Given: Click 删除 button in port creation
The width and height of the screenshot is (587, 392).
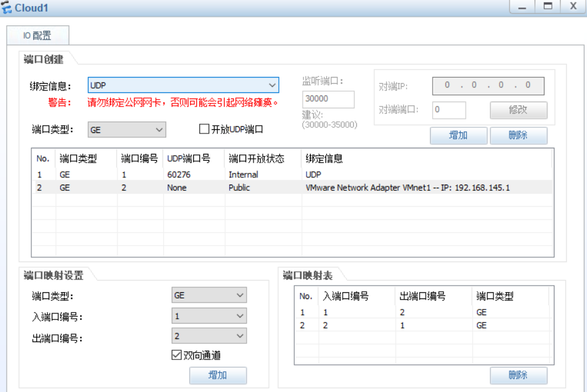Looking at the screenshot, I should (x=518, y=135).
